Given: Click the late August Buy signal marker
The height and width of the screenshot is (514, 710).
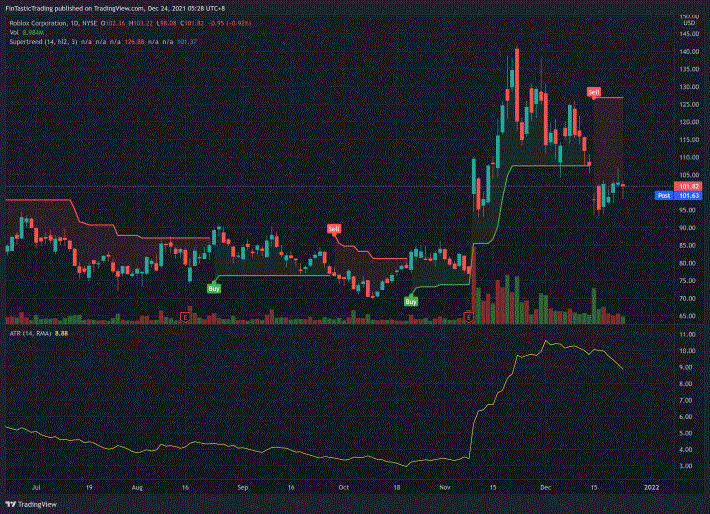Looking at the screenshot, I should click(x=214, y=288).
